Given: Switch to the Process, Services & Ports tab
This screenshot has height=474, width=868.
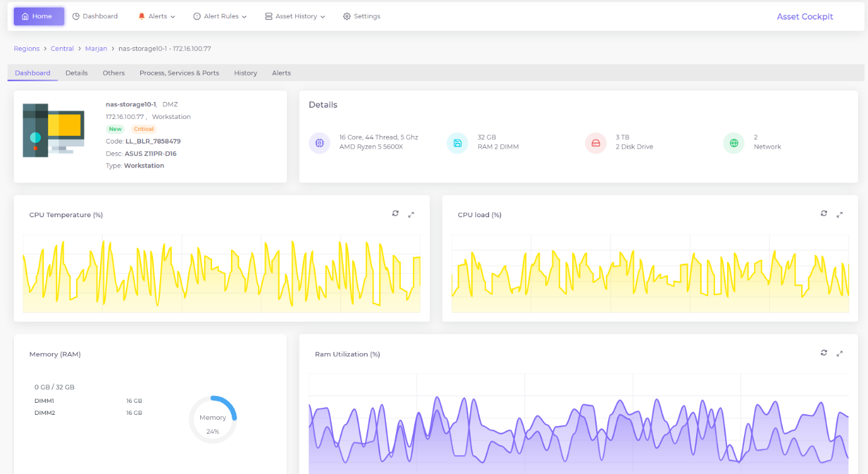Looking at the screenshot, I should click(179, 73).
